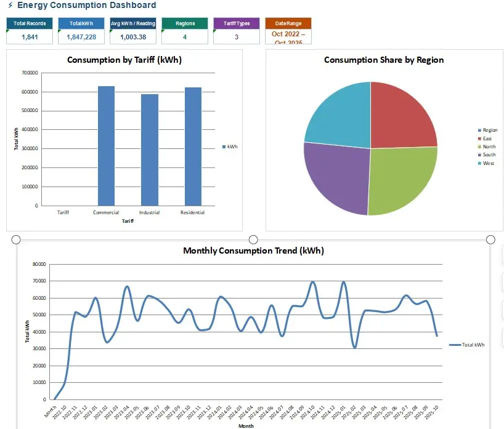Screen dimensions: 504x429
Task: Select the Monthly Consumption Trend (kWh) chart title
Action: tap(254, 251)
